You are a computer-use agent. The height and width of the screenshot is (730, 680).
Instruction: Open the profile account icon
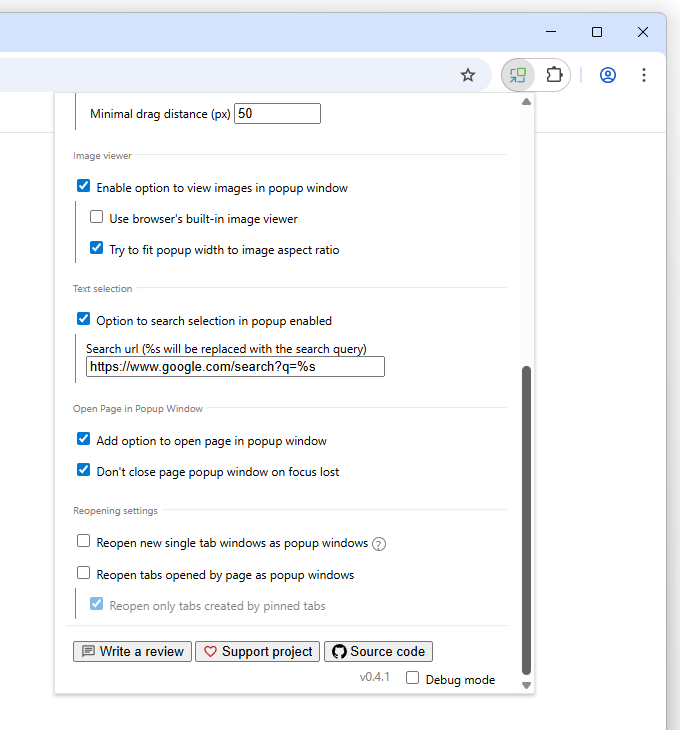(x=608, y=75)
